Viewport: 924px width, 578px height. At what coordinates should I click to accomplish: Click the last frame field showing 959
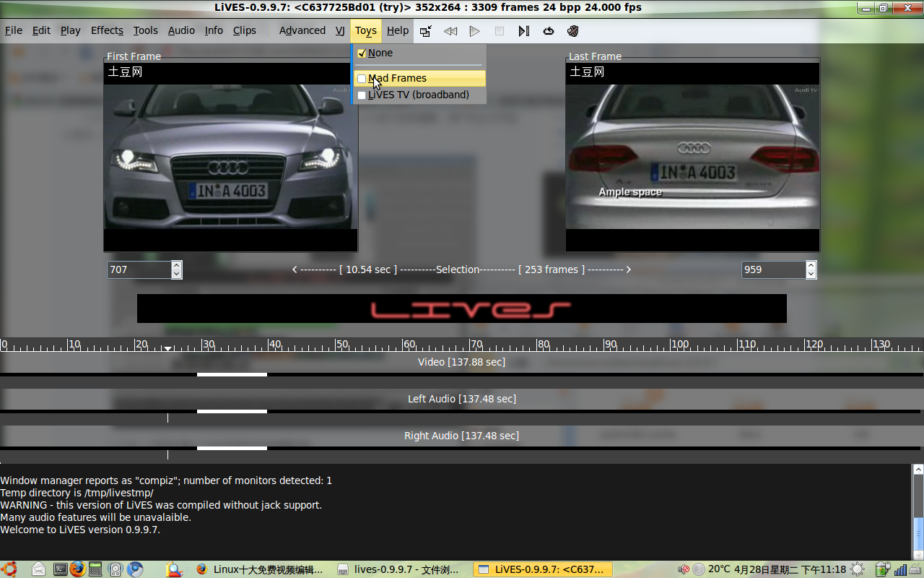[x=774, y=269]
